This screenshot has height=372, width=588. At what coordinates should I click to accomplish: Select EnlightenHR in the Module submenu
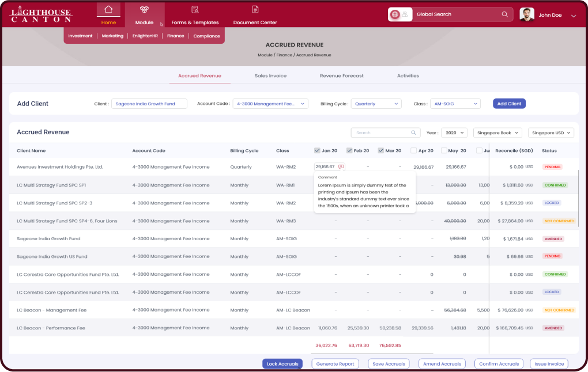(x=145, y=36)
